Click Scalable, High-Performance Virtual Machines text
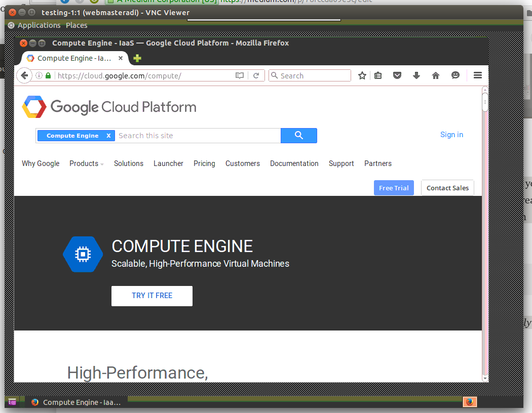The image size is (532, 413). 200,264
